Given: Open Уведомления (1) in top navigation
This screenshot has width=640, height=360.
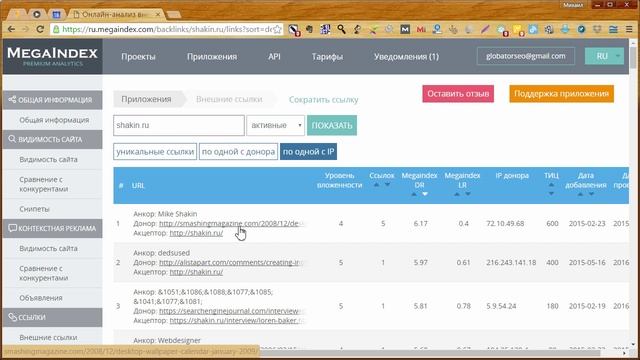Looking at the screenshot, I should (407, 57).
